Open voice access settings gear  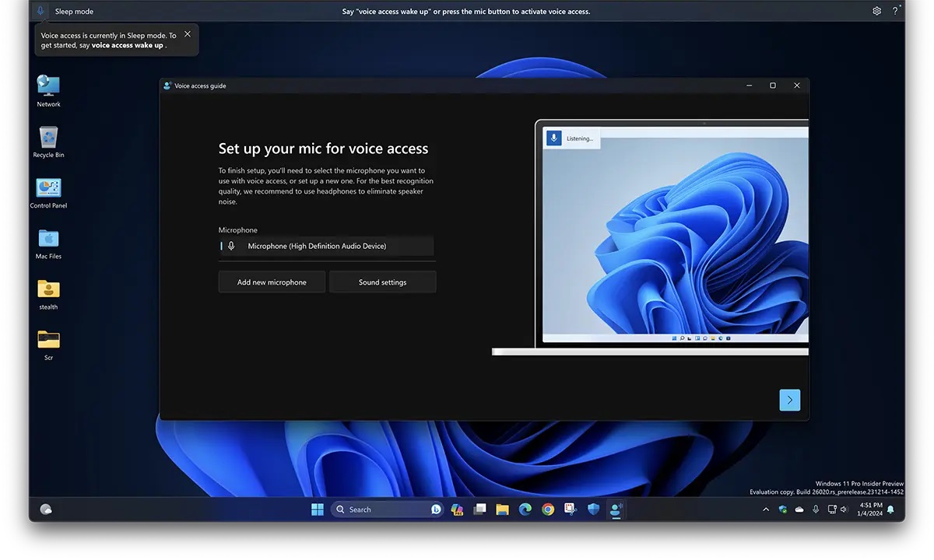pyautogui.click(x=876, y=11)
